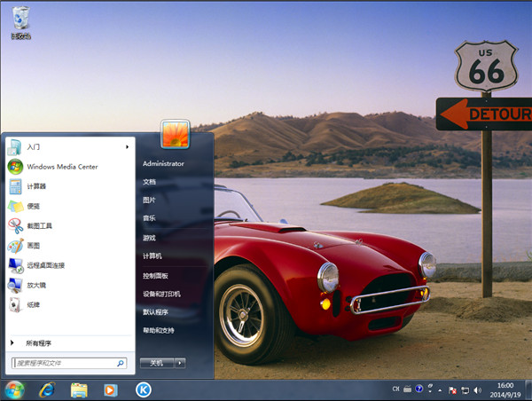
Task: Click the 关机 (Shut down) button
Action: [x=156, y=363]
